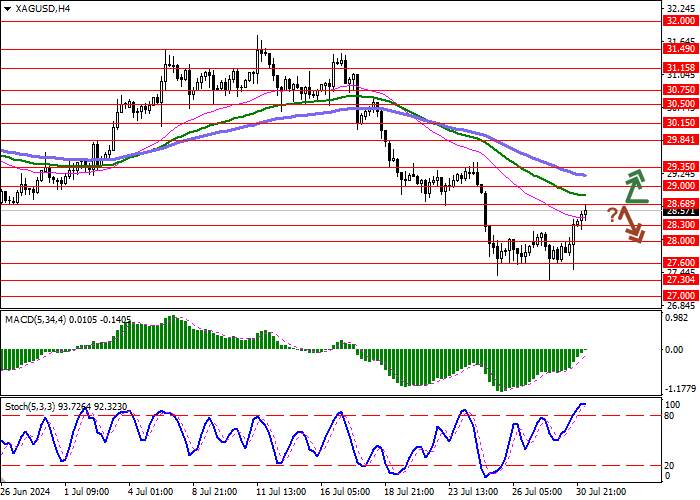Screen dimensions: 700x500
Task: Select the 29.000 price level label
Action: tap(680, 186)
